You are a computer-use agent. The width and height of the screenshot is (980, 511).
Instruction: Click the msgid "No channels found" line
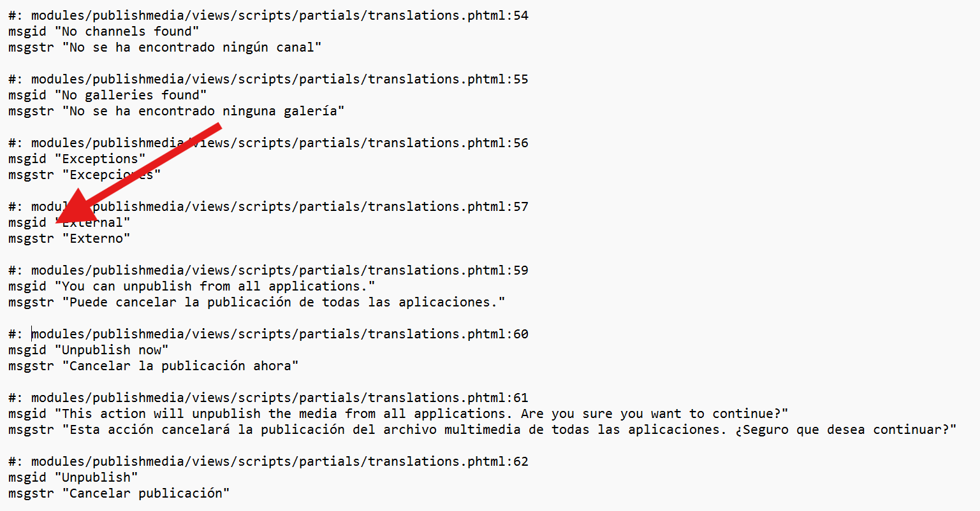pyautogui.click(x=104, y=31)
